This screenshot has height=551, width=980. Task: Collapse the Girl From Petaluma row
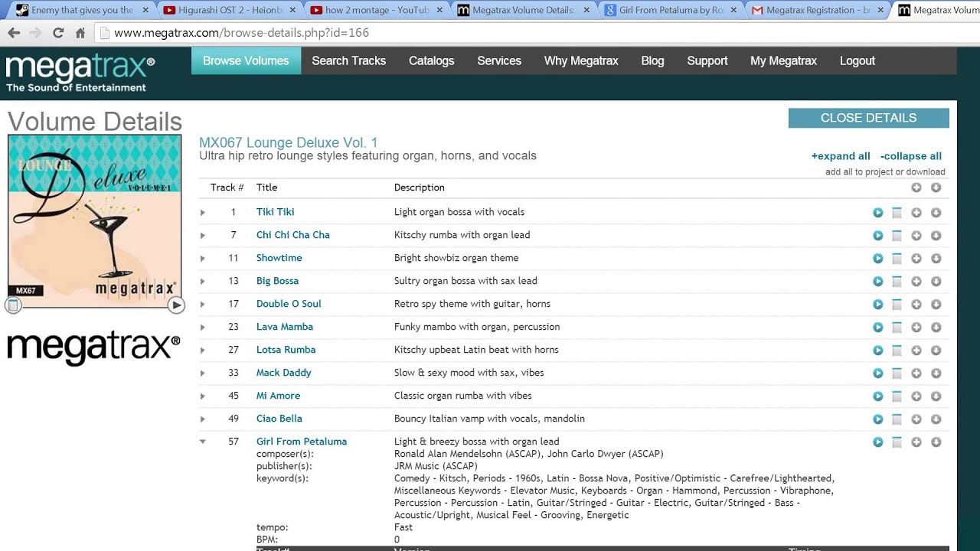pos(203,442)
